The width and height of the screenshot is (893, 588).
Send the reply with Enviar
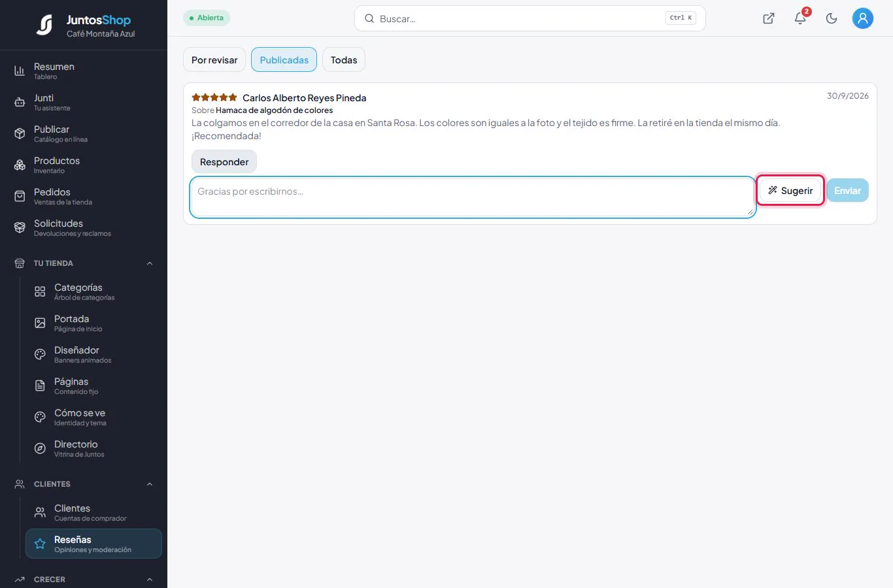[847, 191]
